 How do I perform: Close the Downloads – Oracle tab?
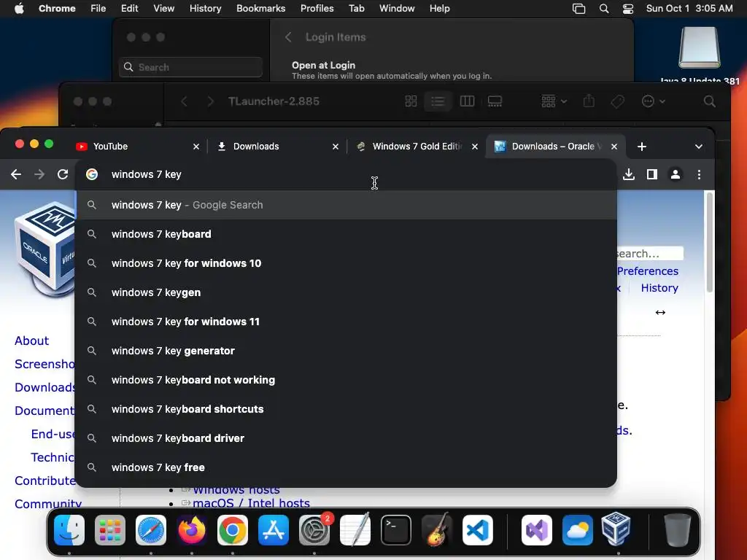tap(614, 147)
